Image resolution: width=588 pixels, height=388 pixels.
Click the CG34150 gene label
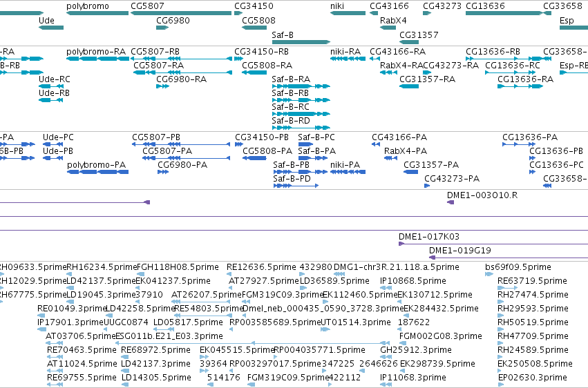[254, 6]
